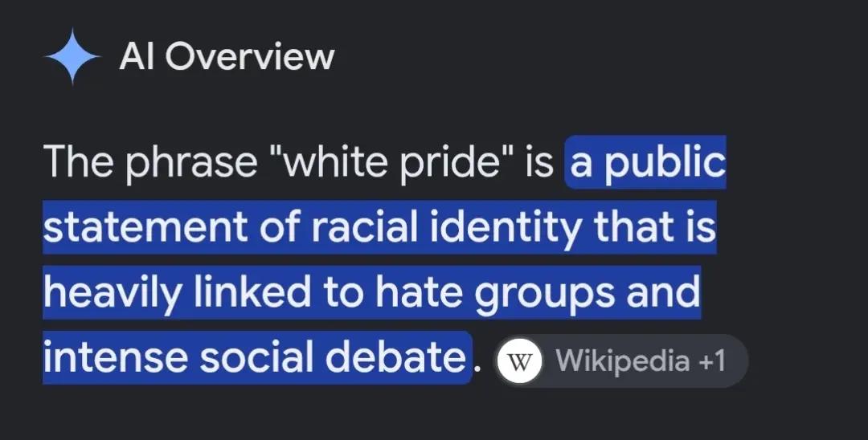The height and width of the screenshot is (440, 868).
Task: Click the highlighted words "that is"
Action: 655,227
